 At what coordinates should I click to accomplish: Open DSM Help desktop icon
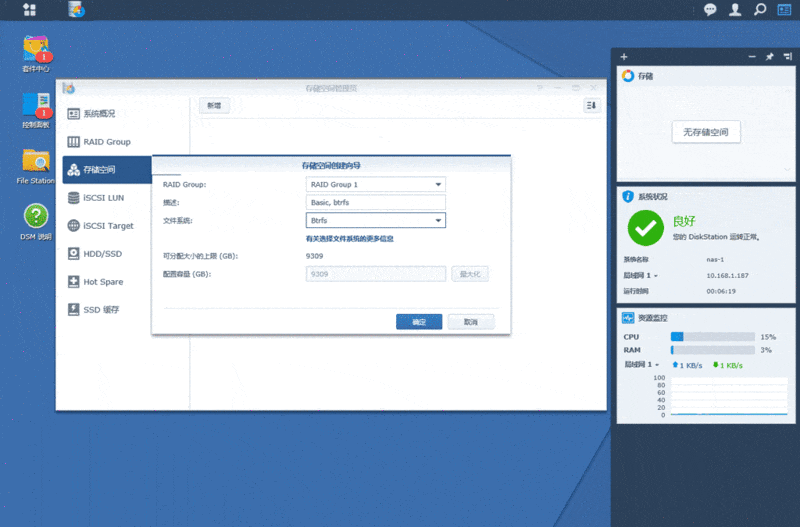point(36,222)
